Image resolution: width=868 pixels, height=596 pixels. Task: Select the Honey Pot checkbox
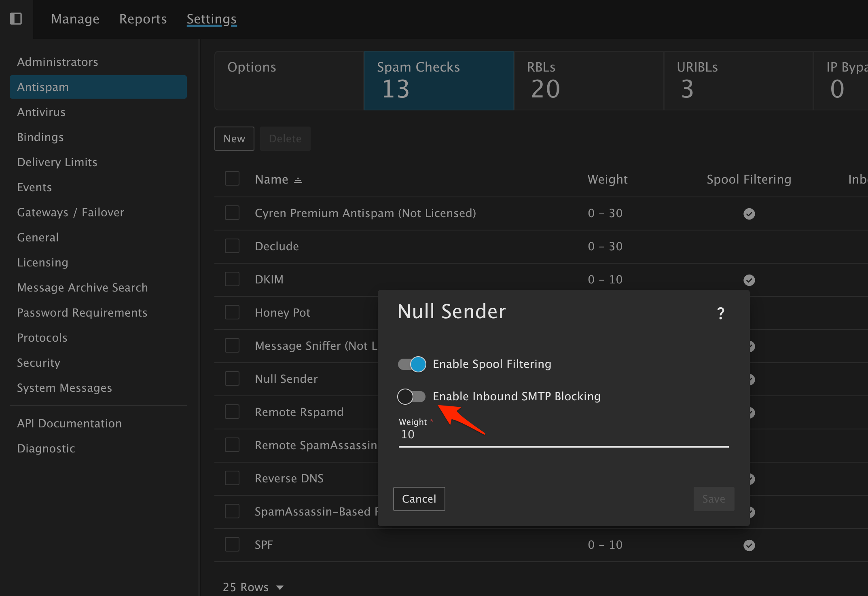pyautogui.click(x=232, y=312)
